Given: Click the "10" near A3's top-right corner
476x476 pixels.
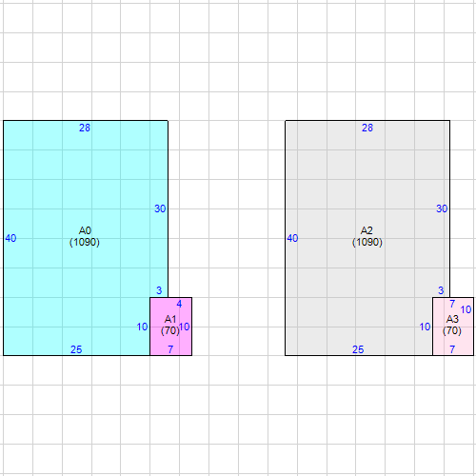Looking at the screenshot, I should tap(466, 309).
